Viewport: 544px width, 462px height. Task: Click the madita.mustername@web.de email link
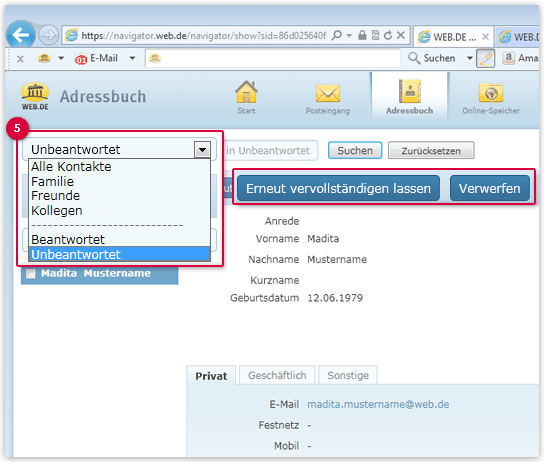coord(378,404)
